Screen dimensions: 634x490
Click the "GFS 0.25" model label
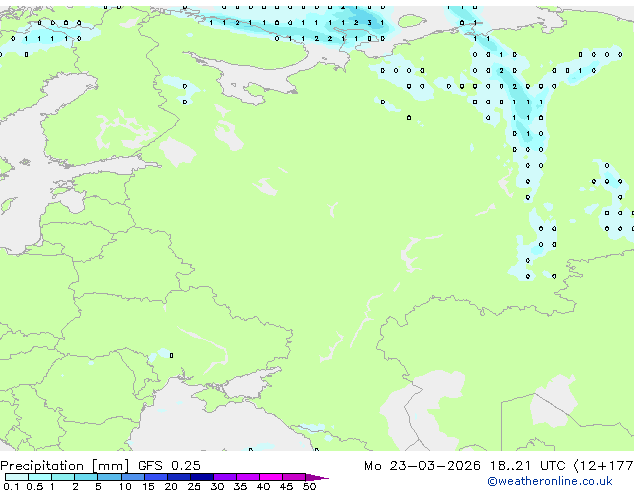pyautogui.click(x=169, y=466)
